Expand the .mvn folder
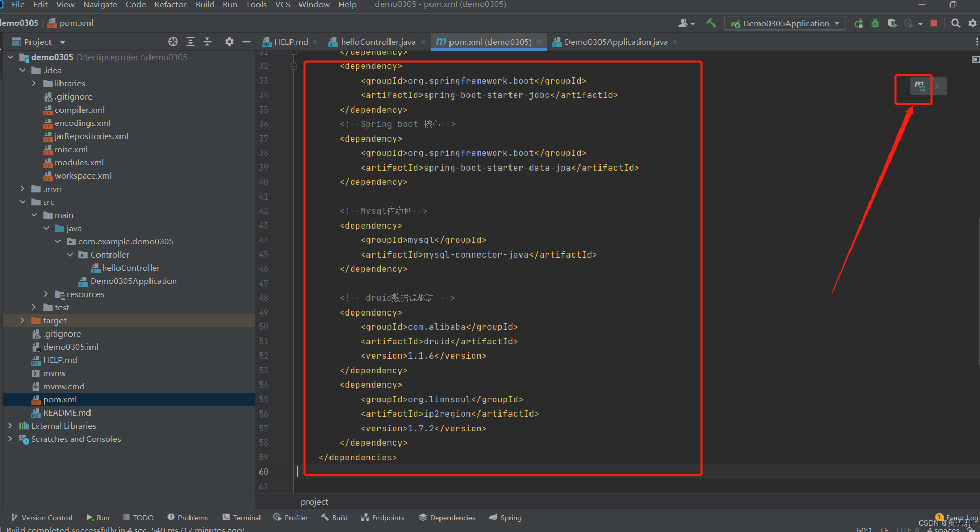 coord(23,189)
